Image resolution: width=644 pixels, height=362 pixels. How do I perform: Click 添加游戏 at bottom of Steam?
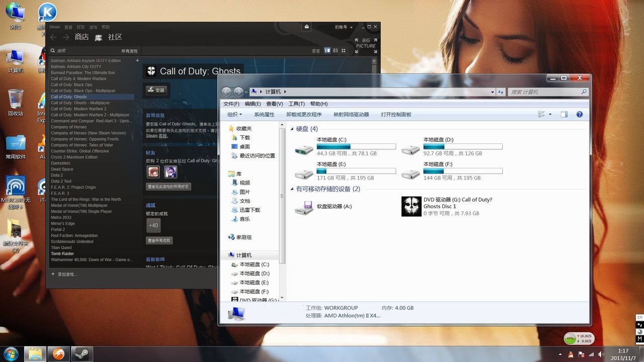64,275
